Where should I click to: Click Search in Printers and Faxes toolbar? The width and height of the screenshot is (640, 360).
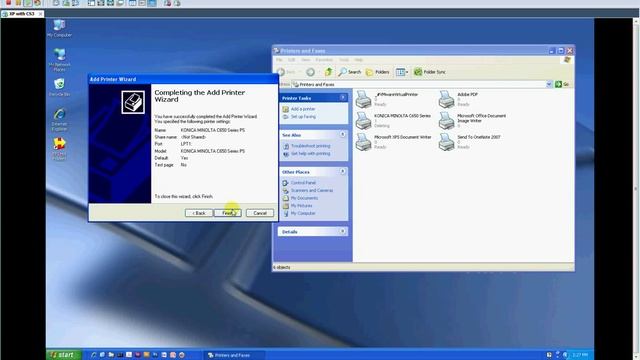click(350, 72)
